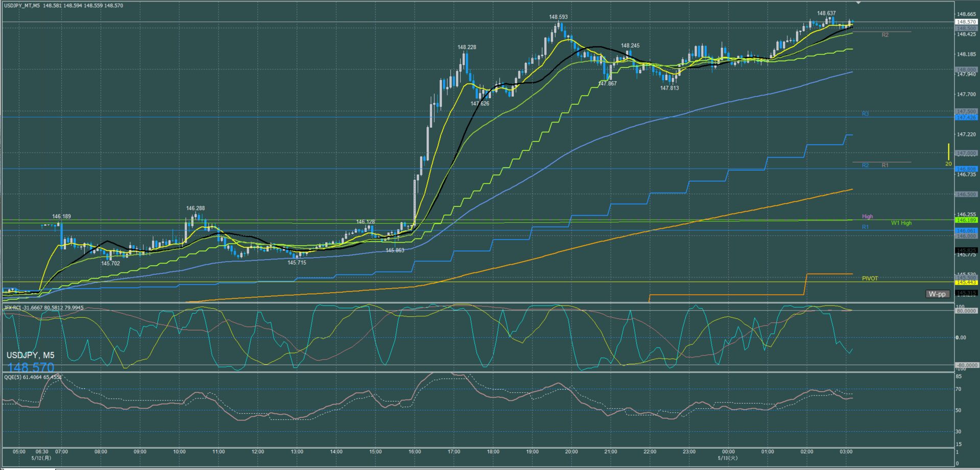Select the W1 High label
Screen dimensions: 980x470
(x=901, y=223)
